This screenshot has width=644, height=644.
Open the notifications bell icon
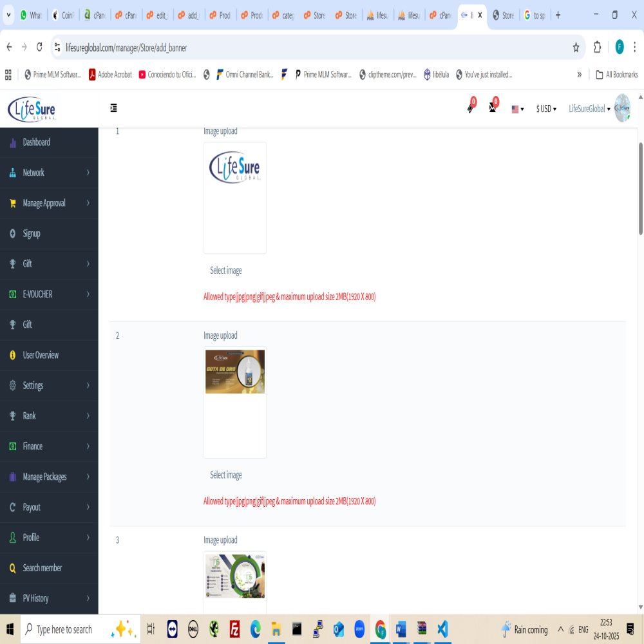[471, 108]
